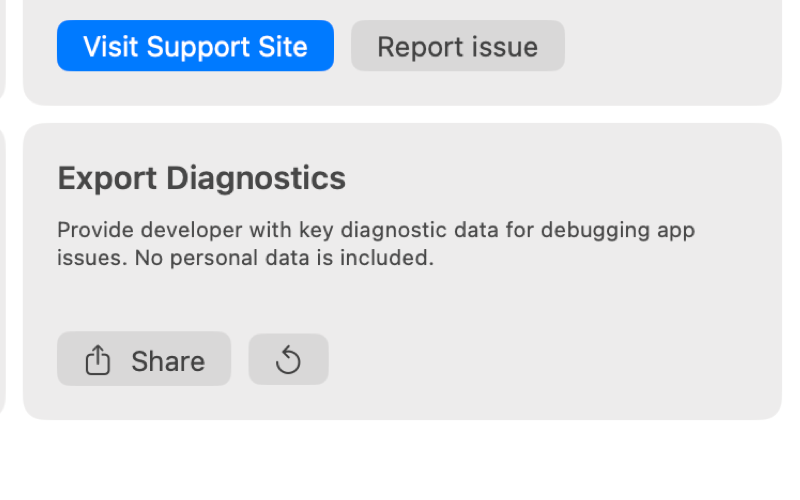Click the words 'Support Site' on blue button
The height and width of the screenshot is (500, 800).
tap(227, 47)
